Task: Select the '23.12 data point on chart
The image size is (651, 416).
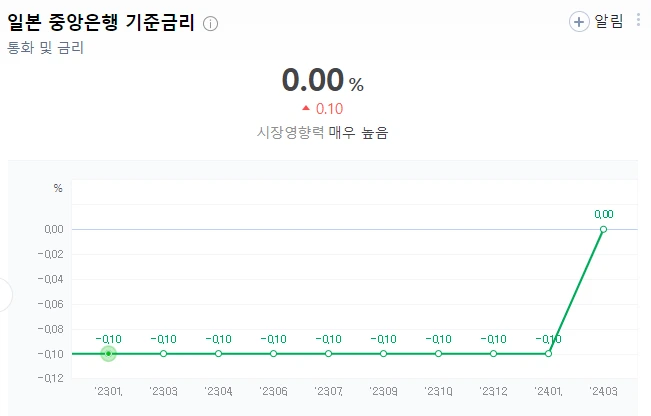Action: click(x=494, y=354)
